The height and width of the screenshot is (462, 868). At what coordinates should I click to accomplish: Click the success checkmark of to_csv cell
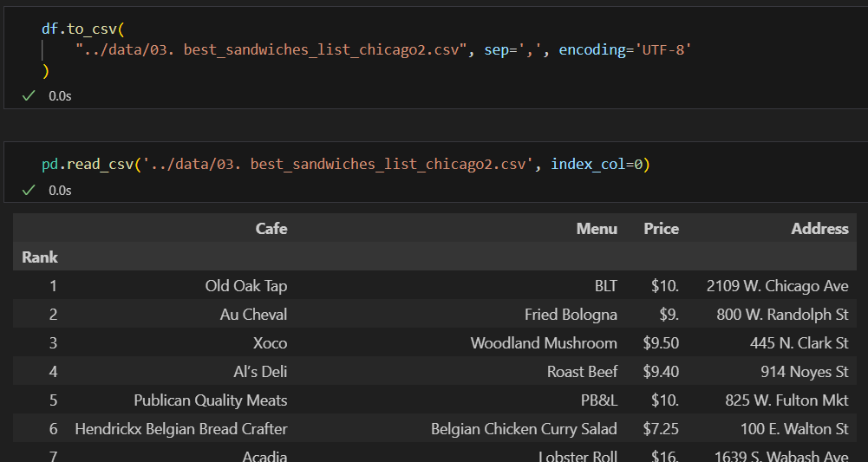tap(29, 95)
